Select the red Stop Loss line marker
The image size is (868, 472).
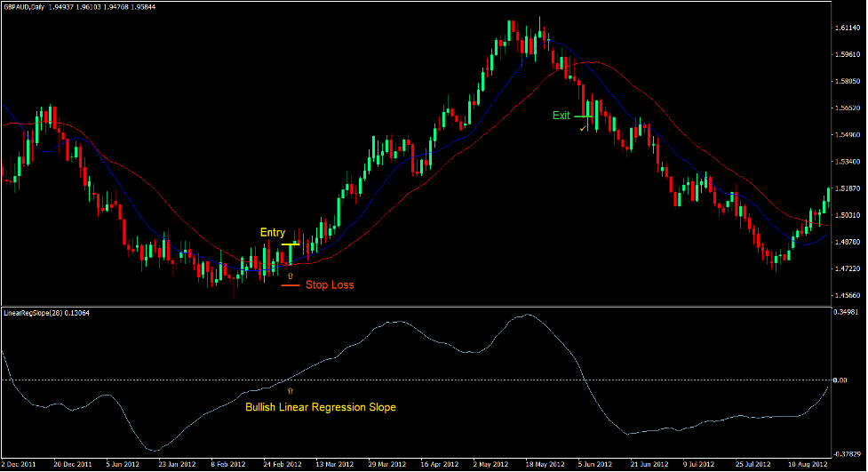(x=290, y=286)
